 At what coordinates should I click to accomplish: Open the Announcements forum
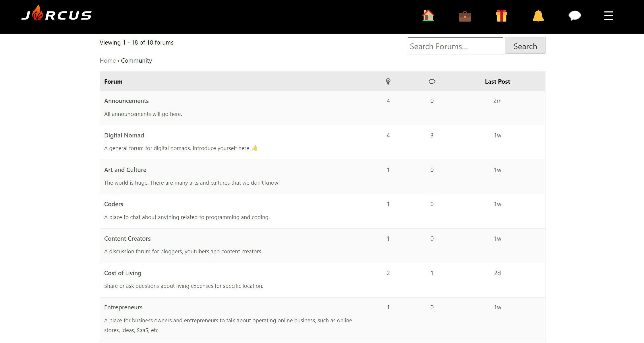[126, 101]
